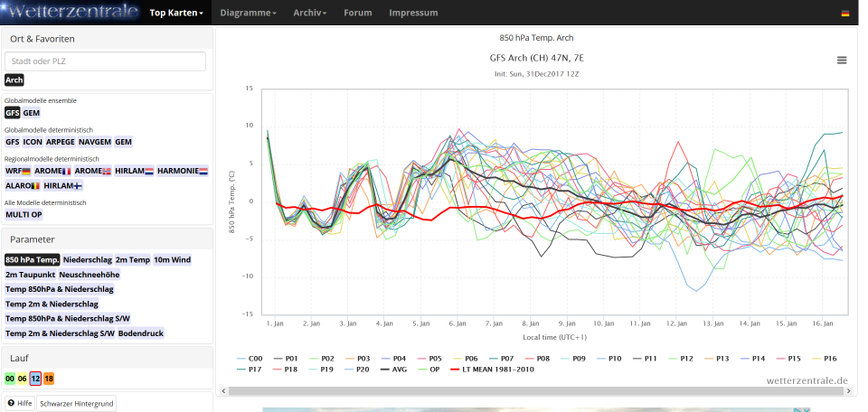Open Hilfe help with question icon

[x=19, y=403]
